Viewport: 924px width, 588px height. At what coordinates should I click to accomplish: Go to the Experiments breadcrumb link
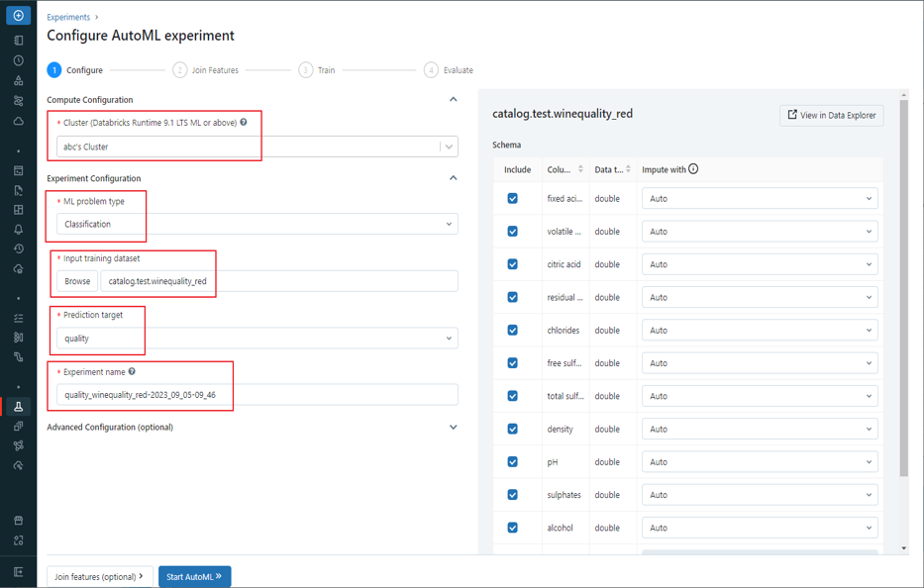pyautogui.click(x=68, y=17)
